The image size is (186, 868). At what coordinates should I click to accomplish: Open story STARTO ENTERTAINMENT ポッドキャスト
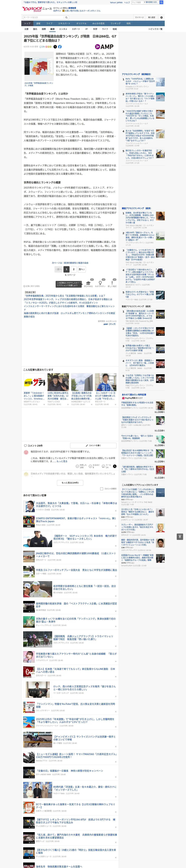(x=76, y=520)
